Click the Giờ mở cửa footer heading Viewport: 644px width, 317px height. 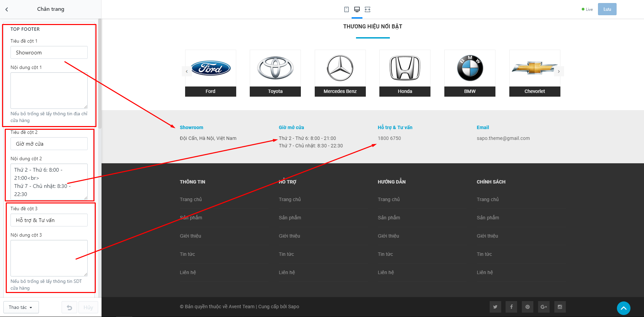click(x=291, y=127)
